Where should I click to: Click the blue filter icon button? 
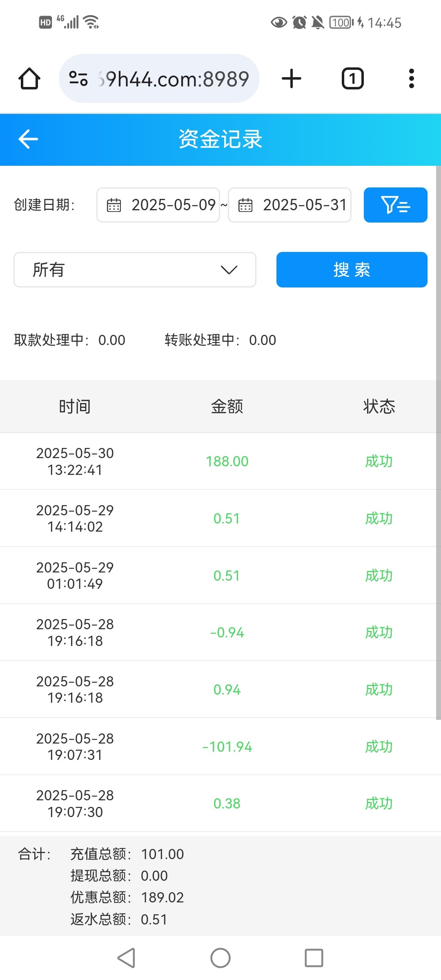point(395,205)
